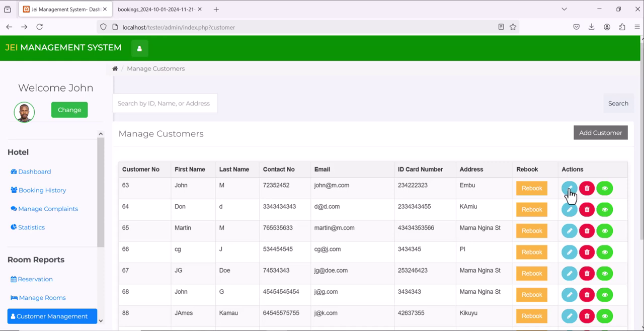The image size is (644, 331).
Task: Open the browser tab list dropdown
Action: pos(564,9)
